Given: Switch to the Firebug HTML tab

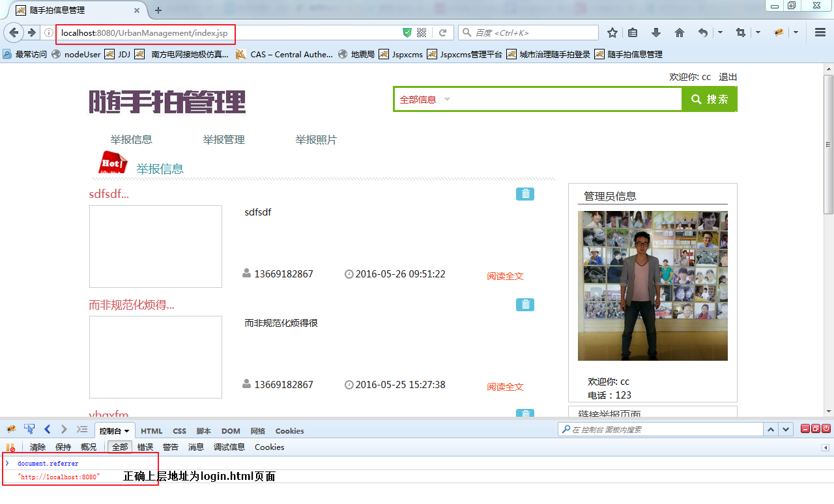Looking at the screenshot, I should click(x=152, y=431).
